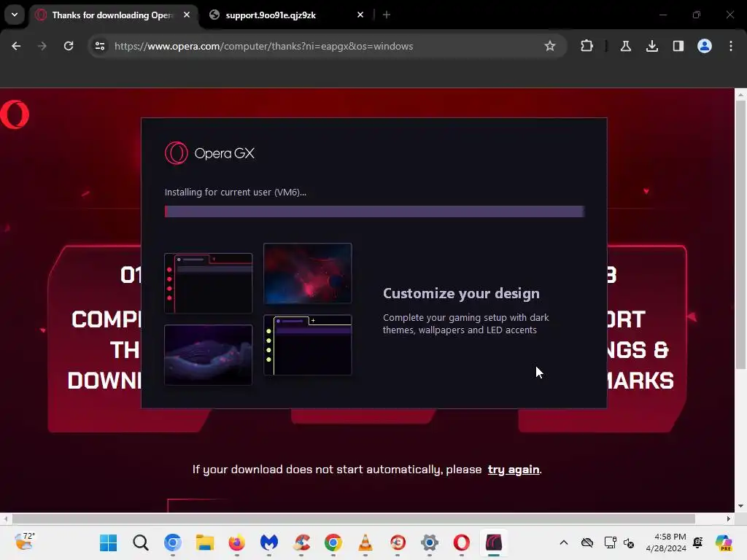Open the Windows Start menu

pos(108,542)
